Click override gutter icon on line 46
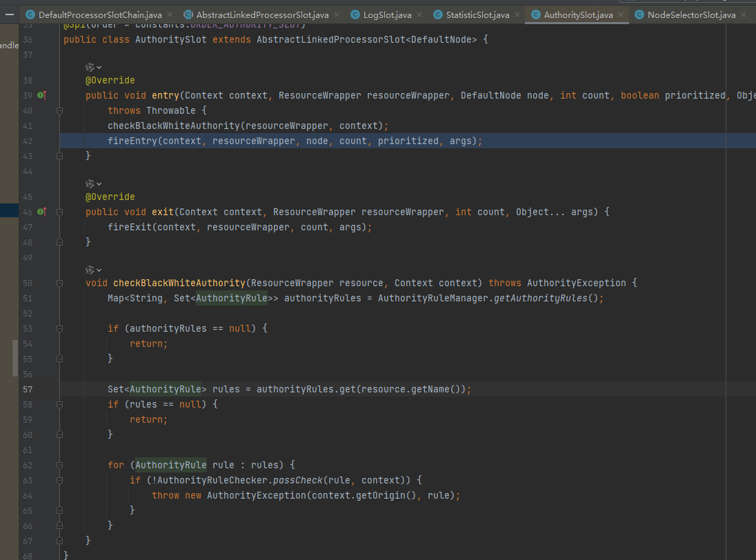 (x=41, y=212)
